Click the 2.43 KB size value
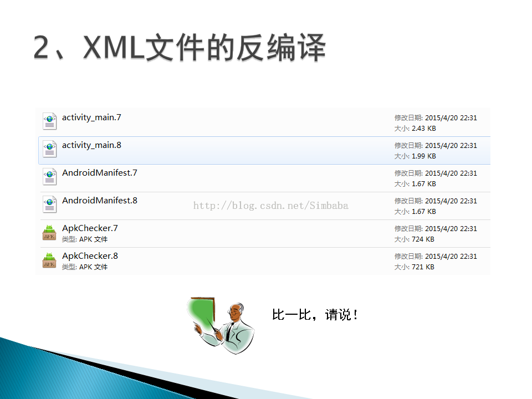This screenshot has width=532, height=399. [x=424, y=129]
